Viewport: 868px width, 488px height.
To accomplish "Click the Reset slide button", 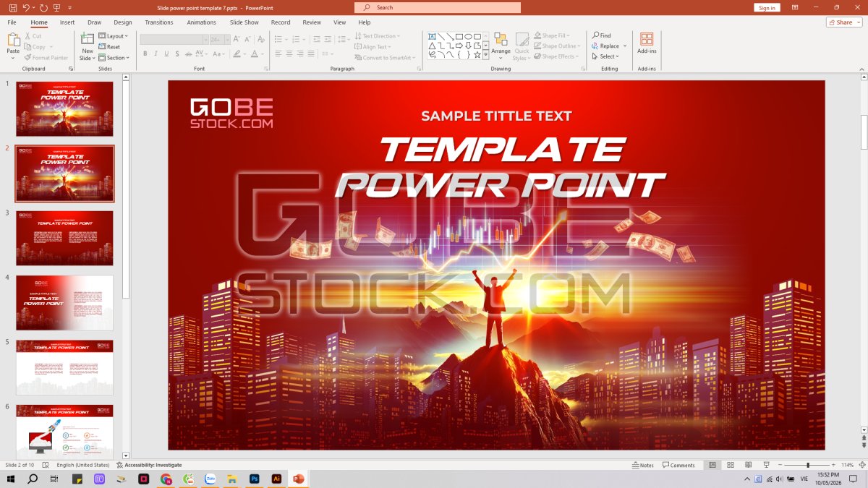I will [109, 47].
